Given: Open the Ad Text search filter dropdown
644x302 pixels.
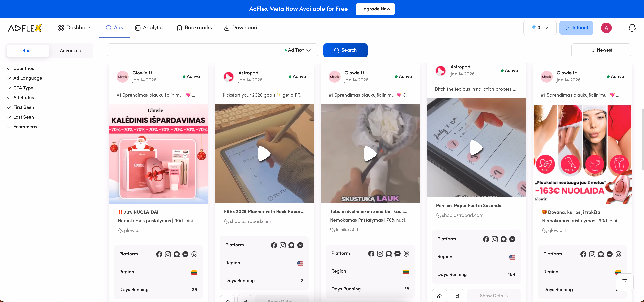Looking at the screenshot, I should coord(297,50).
